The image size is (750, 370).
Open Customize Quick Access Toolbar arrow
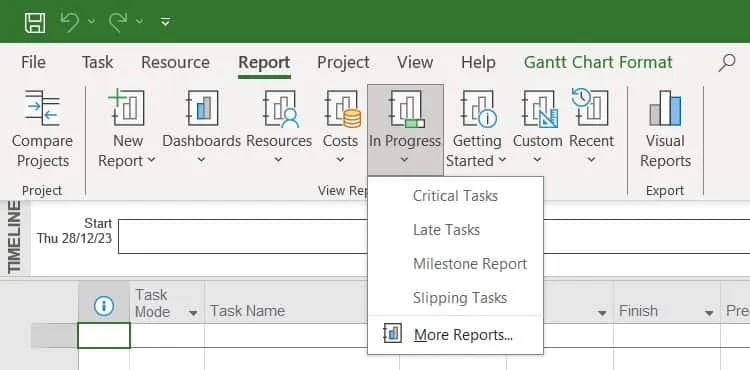click(x=165, y=22)
